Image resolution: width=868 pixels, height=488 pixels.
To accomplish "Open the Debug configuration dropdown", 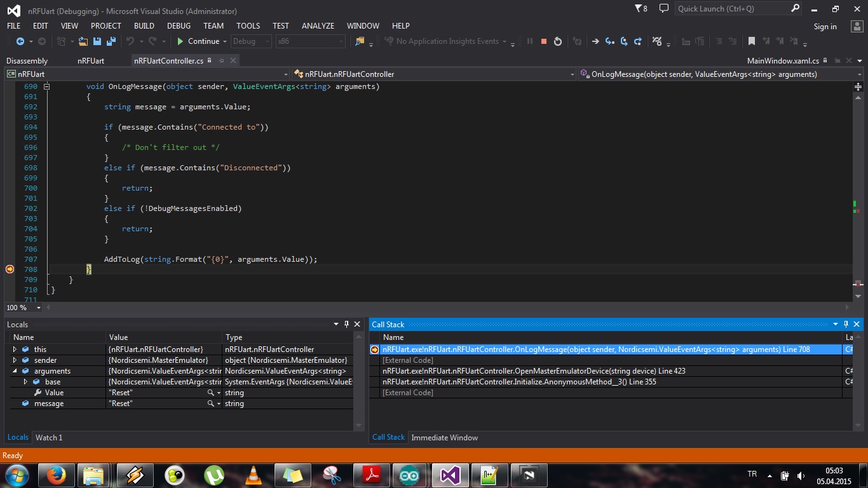I will [251, 41].
